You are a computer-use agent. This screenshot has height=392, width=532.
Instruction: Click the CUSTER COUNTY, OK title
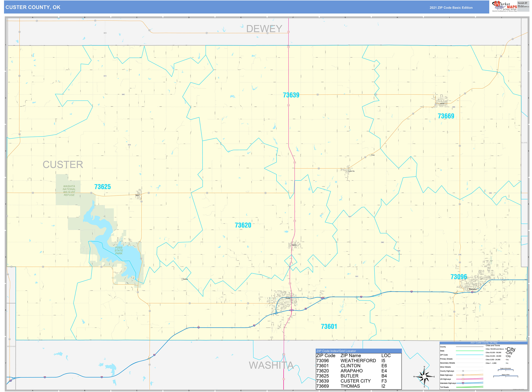point(33,7)
